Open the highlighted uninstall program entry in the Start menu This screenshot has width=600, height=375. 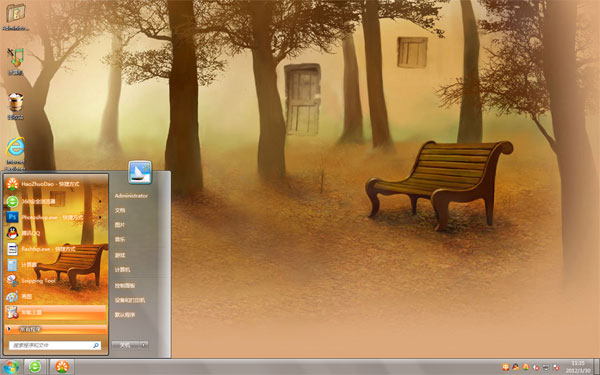pyautogui.click(x=55, y=313)
